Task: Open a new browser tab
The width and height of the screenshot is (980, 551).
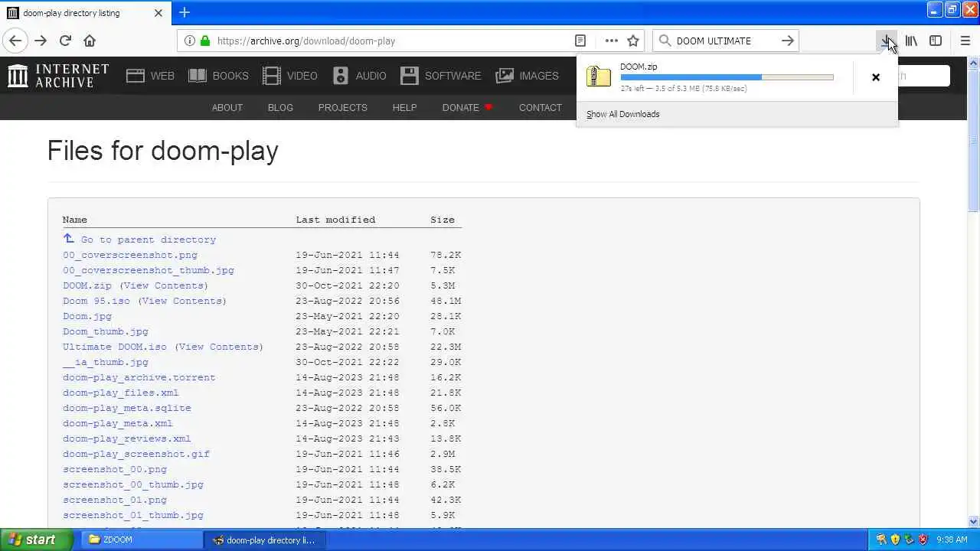Action: 185,12
